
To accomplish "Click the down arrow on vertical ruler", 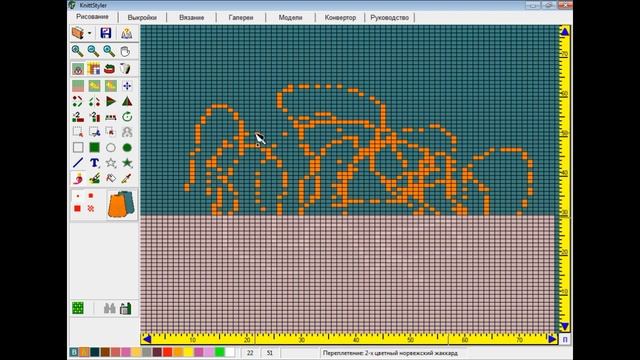I will tap(564, 326).
